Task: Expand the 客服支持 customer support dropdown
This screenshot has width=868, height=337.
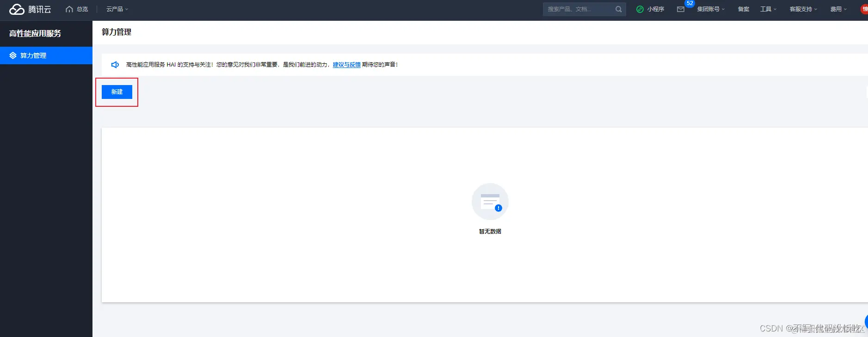Action: click(x=803, y=9)
